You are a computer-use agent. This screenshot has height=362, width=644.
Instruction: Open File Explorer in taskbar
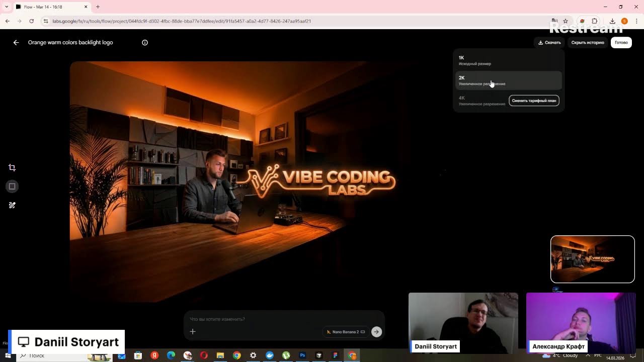[220, 355]
